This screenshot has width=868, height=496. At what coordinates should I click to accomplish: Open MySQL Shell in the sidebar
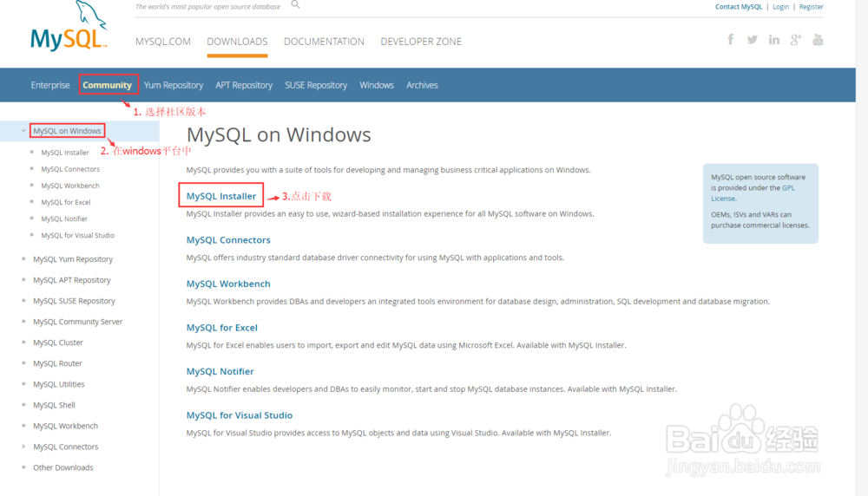[x=54, y=405]
